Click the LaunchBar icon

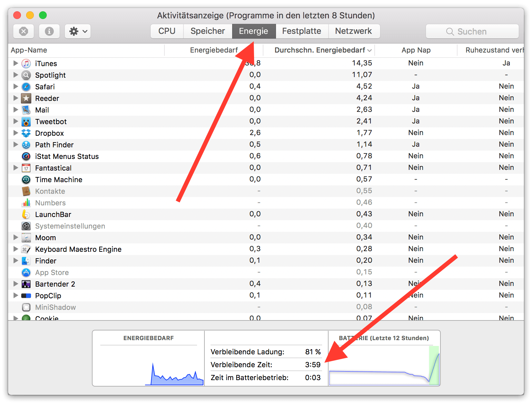tap(26, 214)
